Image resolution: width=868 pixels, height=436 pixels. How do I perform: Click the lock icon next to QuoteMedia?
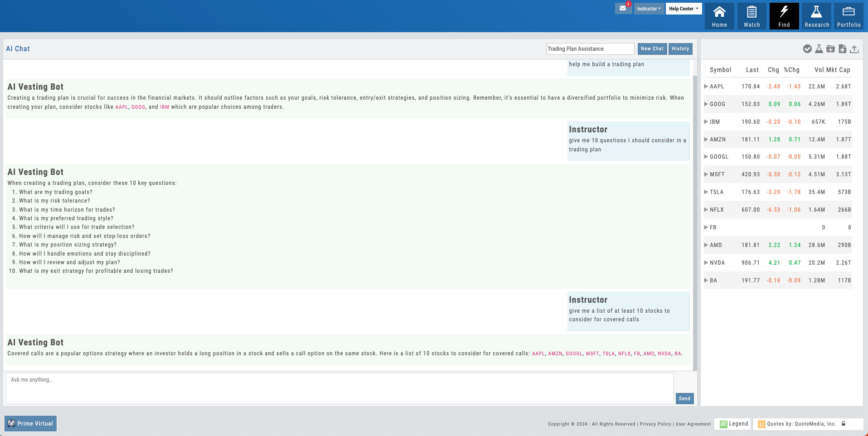click(844, 424)
